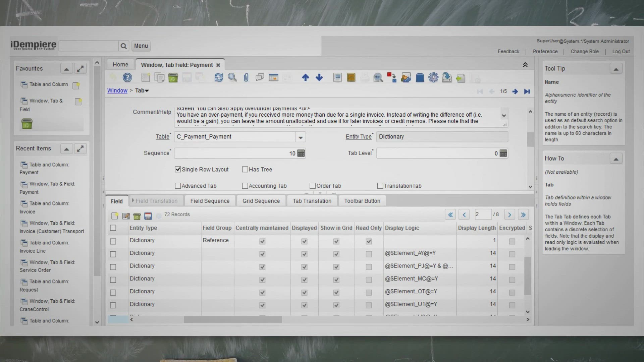The image size is (644, 362).
Task: Refresh the current record
Action: 219,77
